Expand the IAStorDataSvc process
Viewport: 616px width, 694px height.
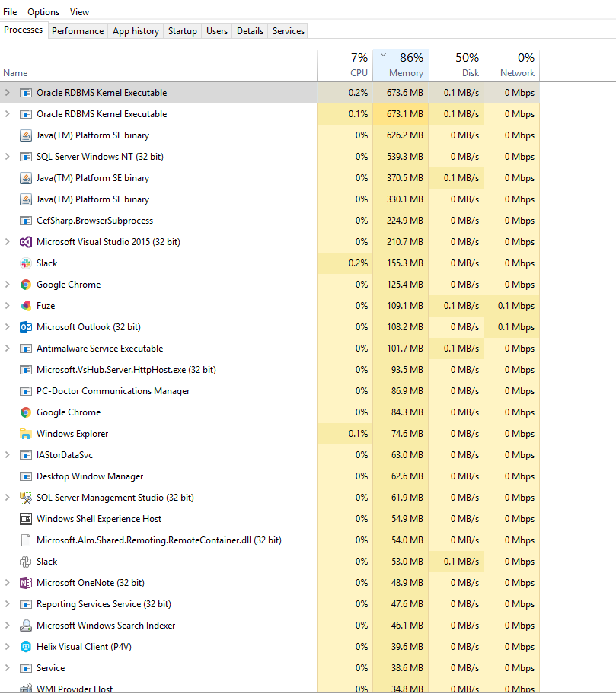pyautogui.click(x=7, y=454)
